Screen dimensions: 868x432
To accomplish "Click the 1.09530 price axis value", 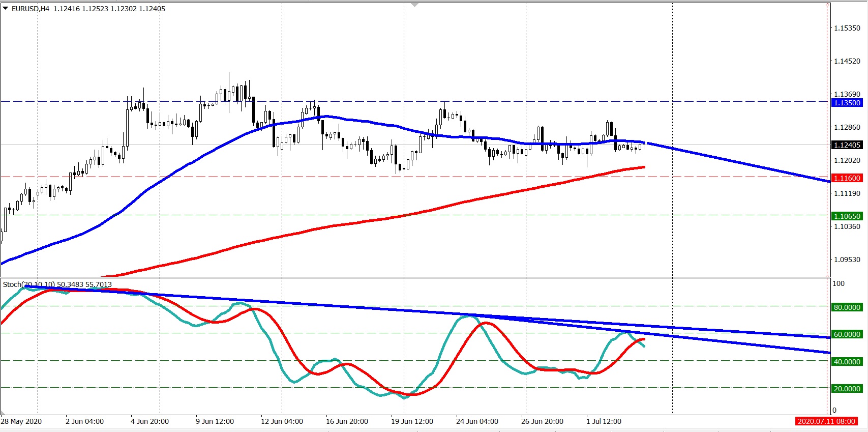I will pyautogui.click(x=847, y=260).
